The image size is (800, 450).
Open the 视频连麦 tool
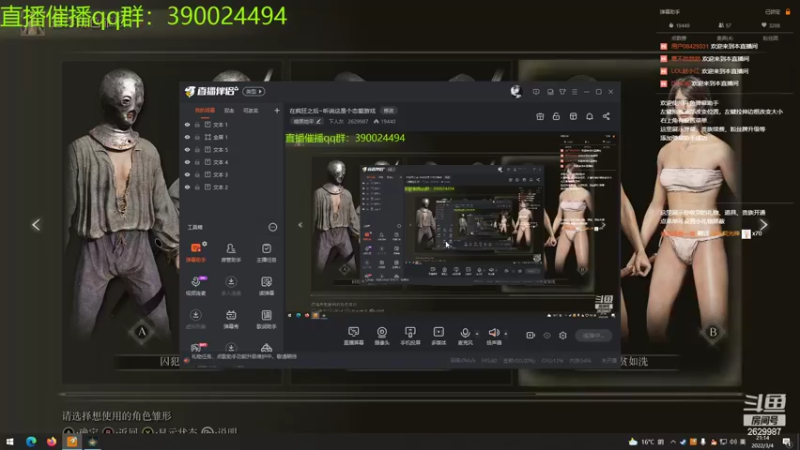tap(196, 286)
